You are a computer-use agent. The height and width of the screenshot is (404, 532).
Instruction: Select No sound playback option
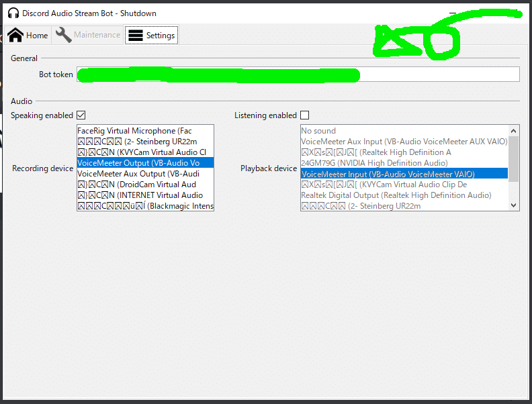click(x=404, y=131)
